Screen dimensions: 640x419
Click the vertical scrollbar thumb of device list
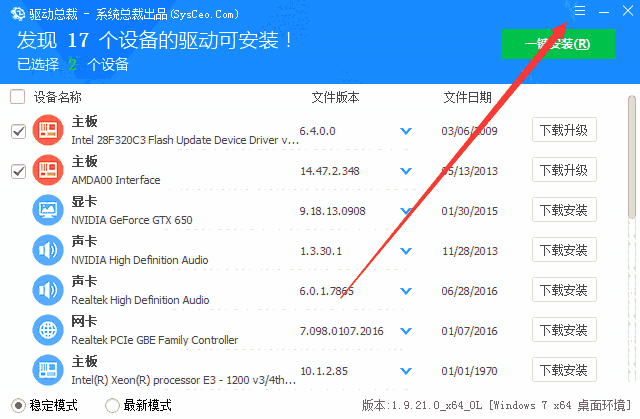pyautogui.click(x=632, y=156)
